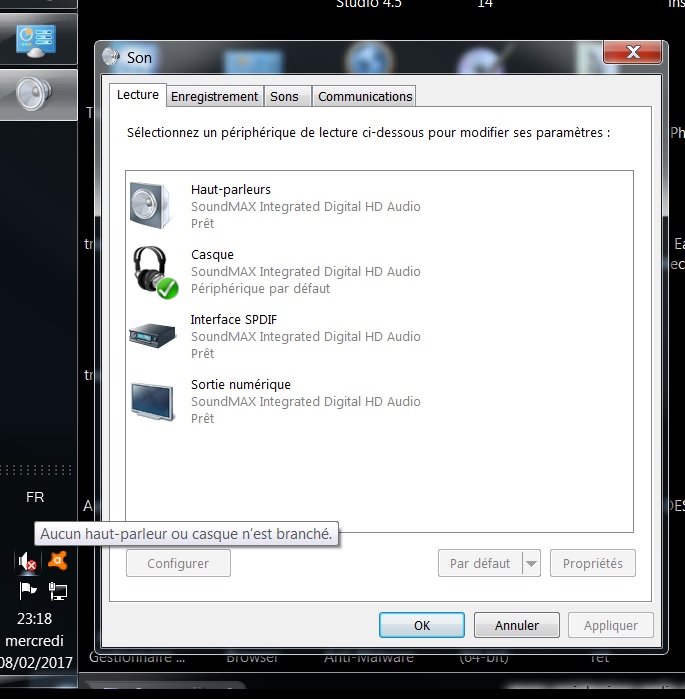Viewport: 685px width, 699px height.
Task: Select the Sortie numérique device name
Action: pyautogui.click(x=241, y=384)
